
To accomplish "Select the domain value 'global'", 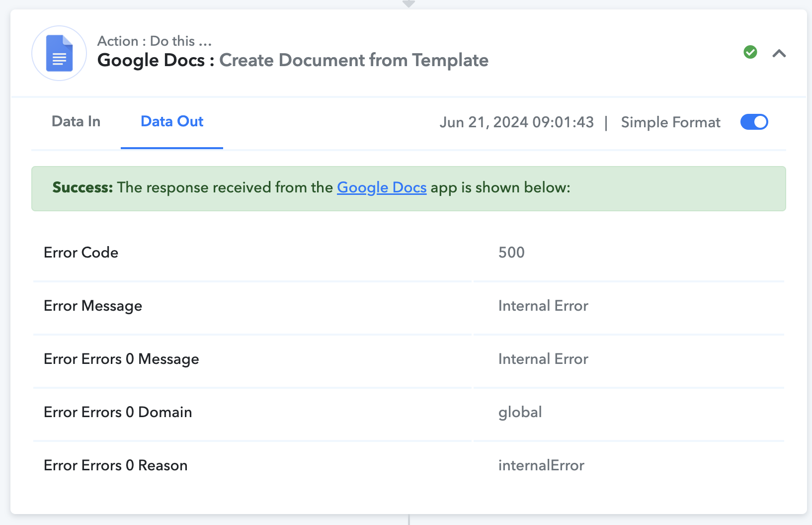I will [x=520, y=412].
